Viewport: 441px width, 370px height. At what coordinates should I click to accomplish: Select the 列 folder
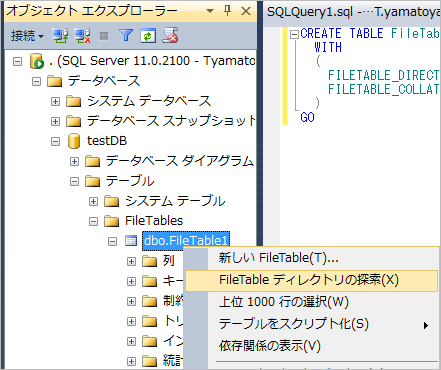169,261
